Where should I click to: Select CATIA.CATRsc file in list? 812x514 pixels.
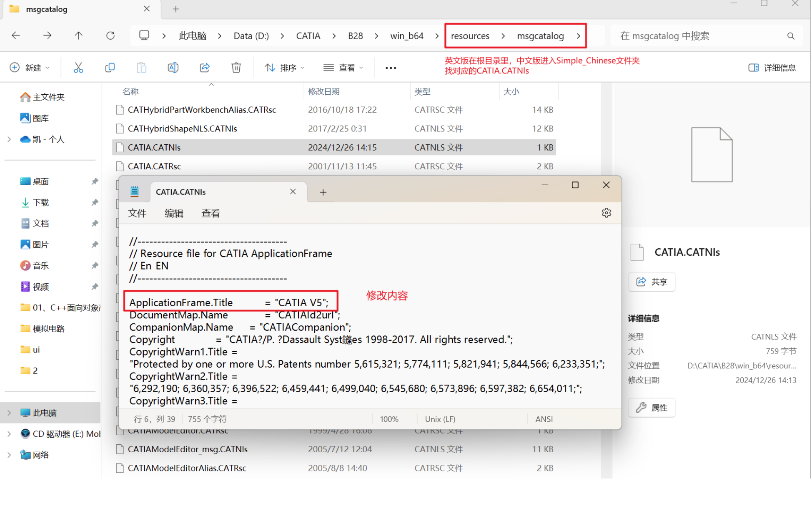(155, 166)
